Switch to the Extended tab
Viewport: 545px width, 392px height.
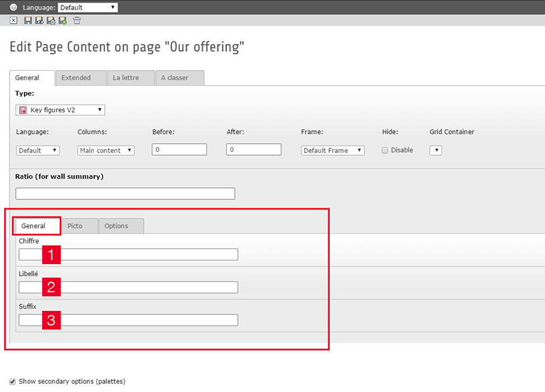click(80, 78)
